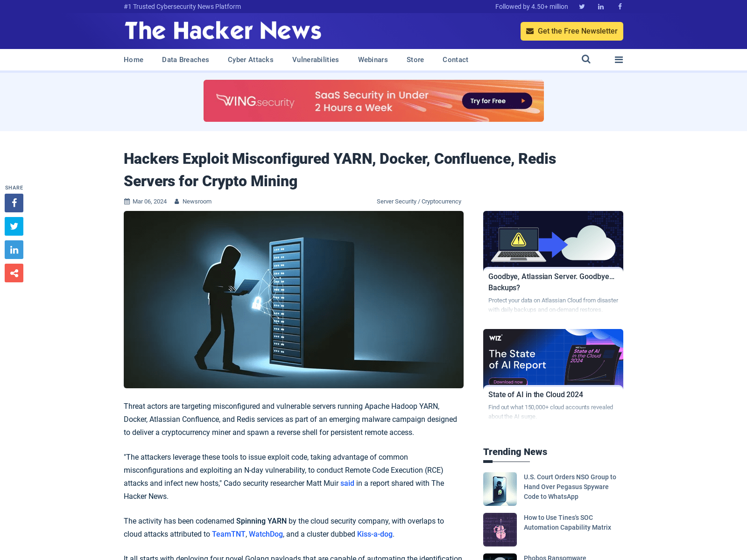
Task: Open Tines SOC Automation trending article
Action: coord(567,523)
